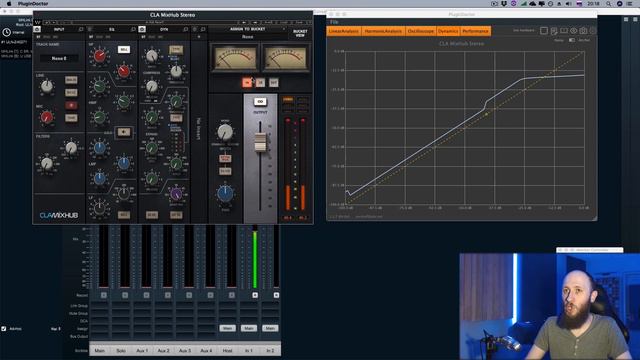
Task: Click the keyboard icon in PluginDoctor toolbar
Action: (x=564, y=31)
